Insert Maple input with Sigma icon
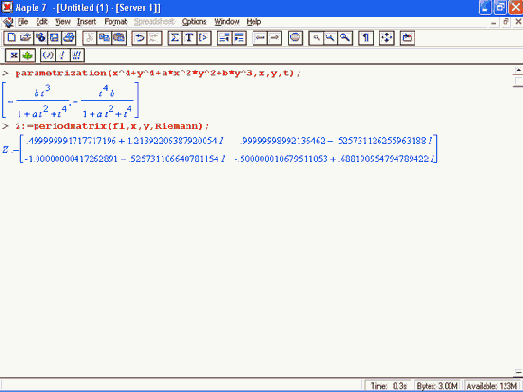 [x=175, y=38]
